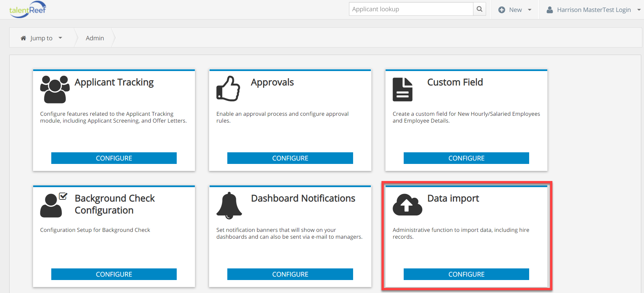This screenshot has width=644, height=293.
Task: Click the talentReef logo
Action: click(x=27, y=10)
